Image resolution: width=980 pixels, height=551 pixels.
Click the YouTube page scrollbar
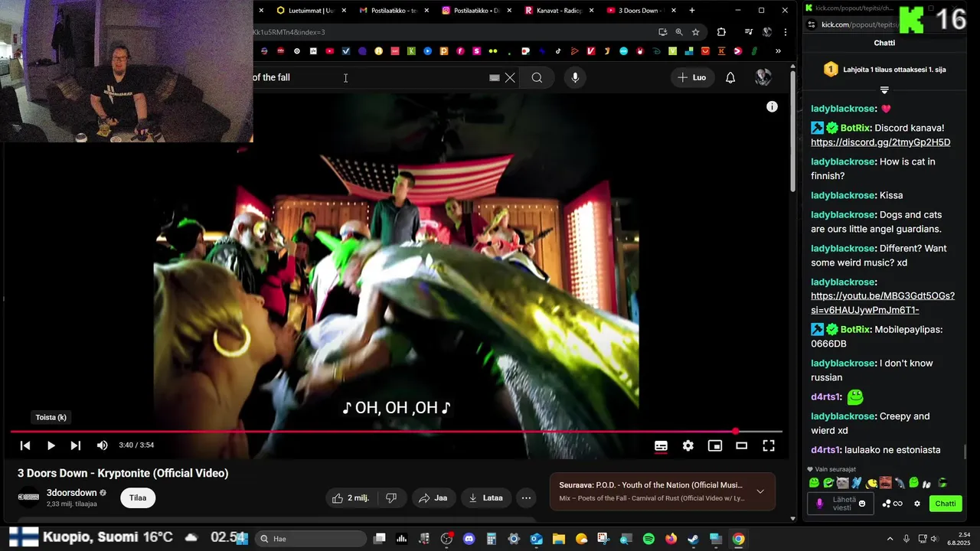pos(792,132)
